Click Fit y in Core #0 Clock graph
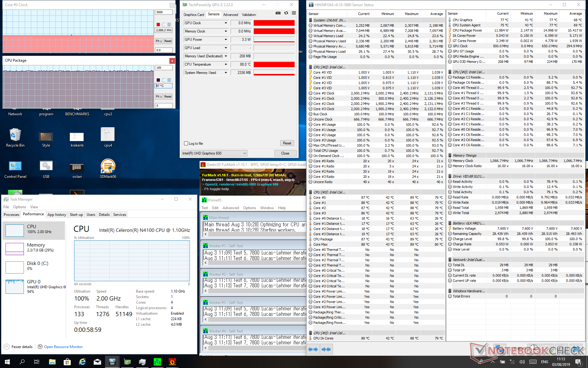 pyautogui.click(x=159, y=41)
